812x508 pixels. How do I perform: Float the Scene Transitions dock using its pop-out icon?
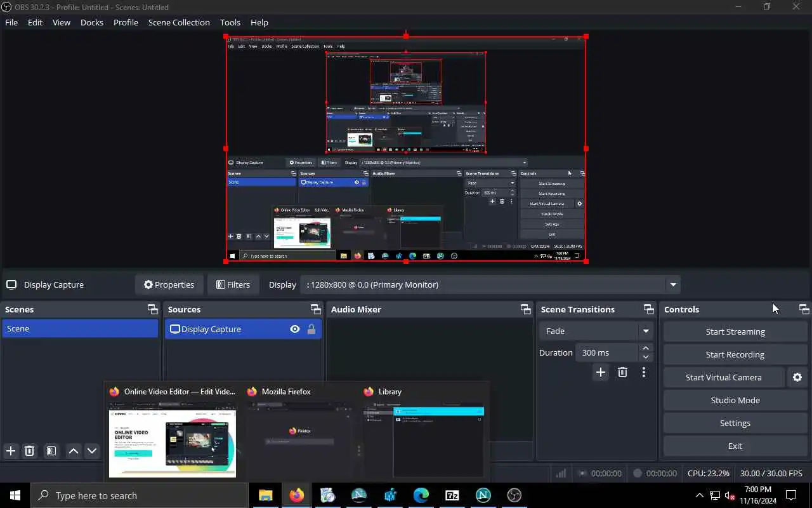pos(648,309)
